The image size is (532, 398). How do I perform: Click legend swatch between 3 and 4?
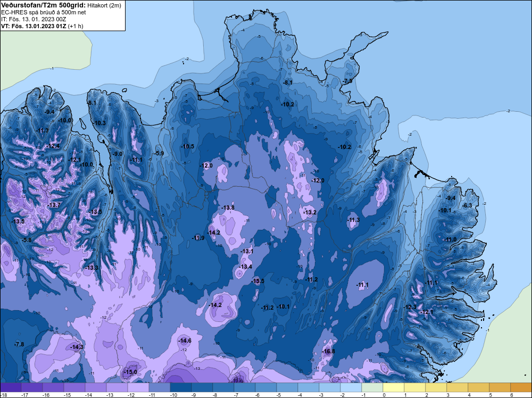click(458, 387)
